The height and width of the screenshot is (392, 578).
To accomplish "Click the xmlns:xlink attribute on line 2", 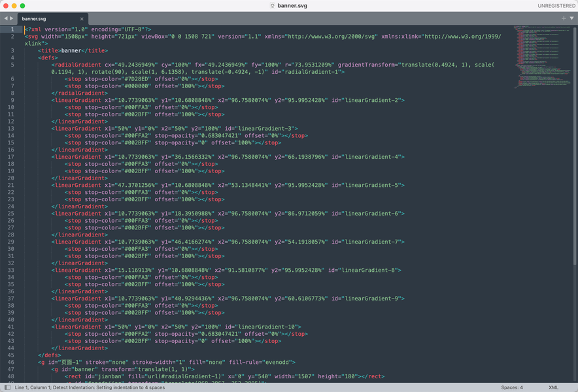I will (x=401, y=37).
